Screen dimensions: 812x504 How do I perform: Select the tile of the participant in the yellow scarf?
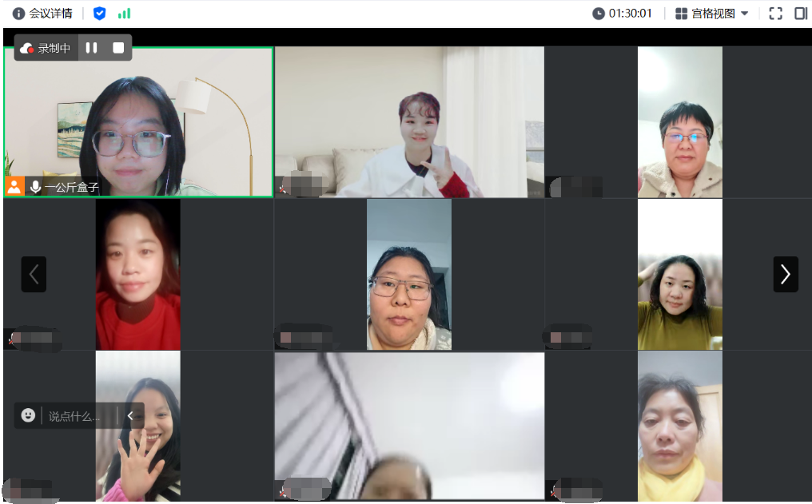pyautogui.click(x=679, y=427)
